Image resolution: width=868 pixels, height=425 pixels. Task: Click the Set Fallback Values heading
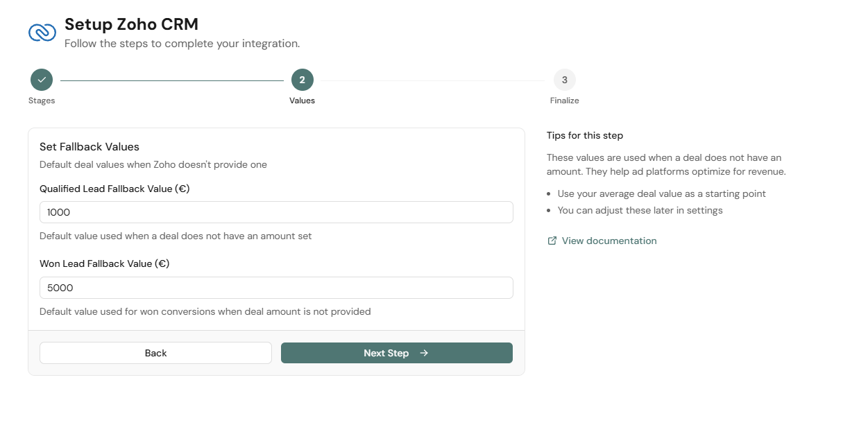tap(89, 146)
